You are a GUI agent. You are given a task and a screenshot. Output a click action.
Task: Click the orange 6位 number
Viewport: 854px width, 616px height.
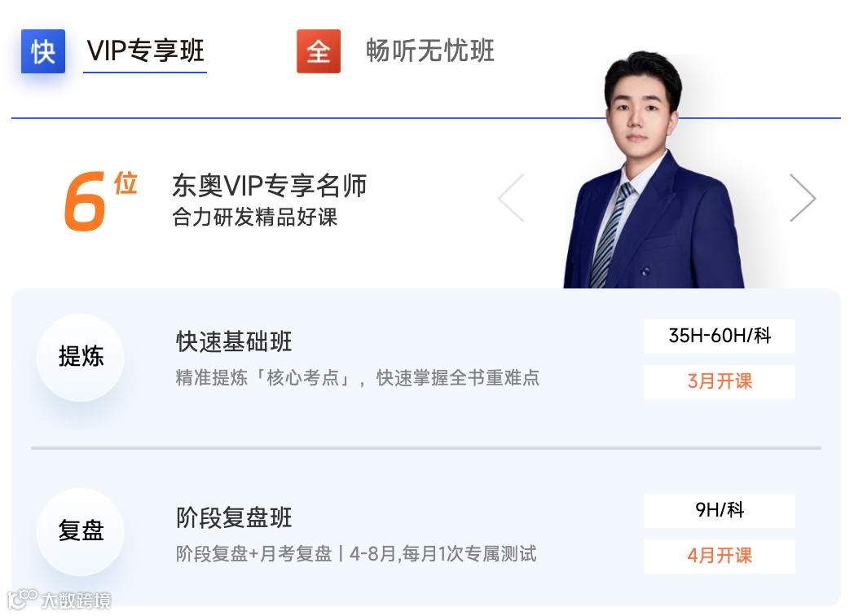point(100,201)
